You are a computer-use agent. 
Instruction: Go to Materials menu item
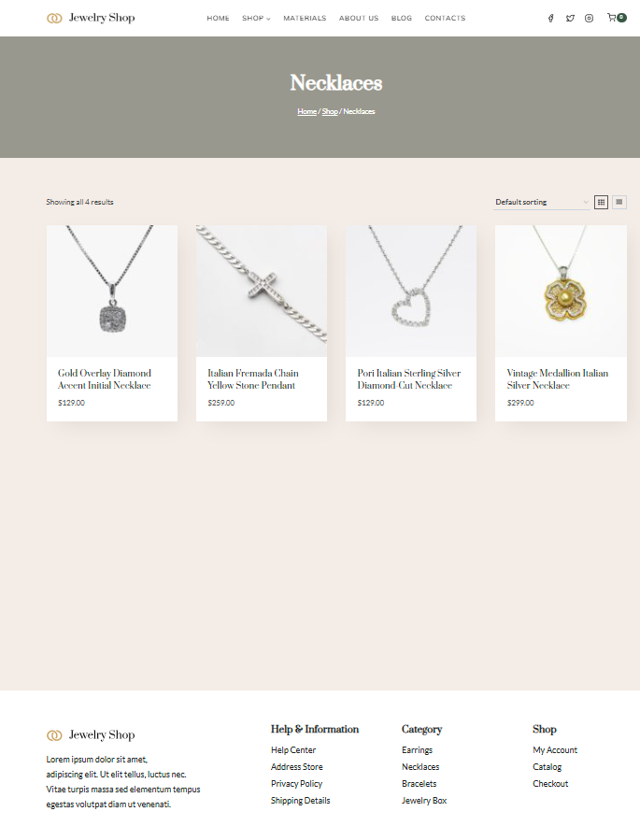click(x=305, y=18)
